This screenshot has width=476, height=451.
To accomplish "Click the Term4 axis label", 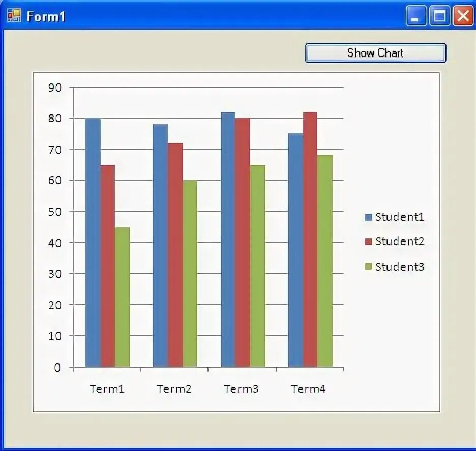I will pyautogui.click(x=309, y=389).
